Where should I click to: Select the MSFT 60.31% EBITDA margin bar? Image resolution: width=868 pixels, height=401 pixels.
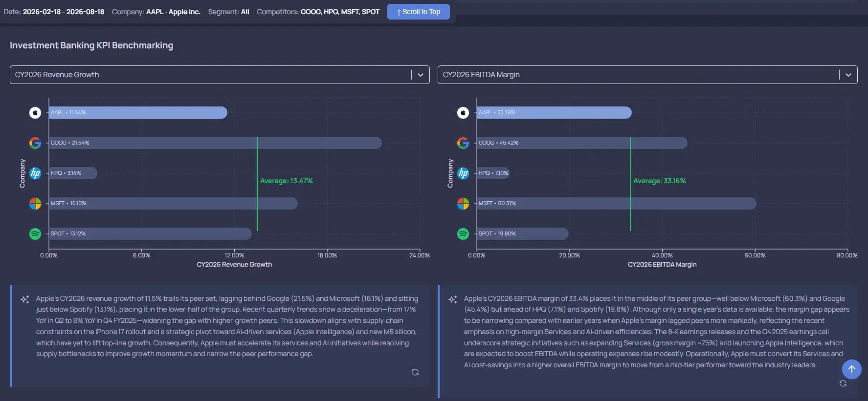[617, 204]
